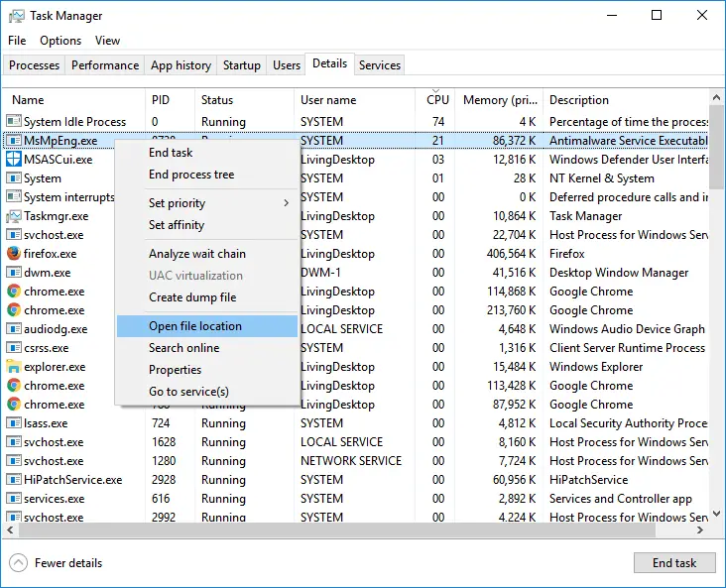
Task: Select the 'Local Security Authority Proce' description
Action: [x=628, y=423]
